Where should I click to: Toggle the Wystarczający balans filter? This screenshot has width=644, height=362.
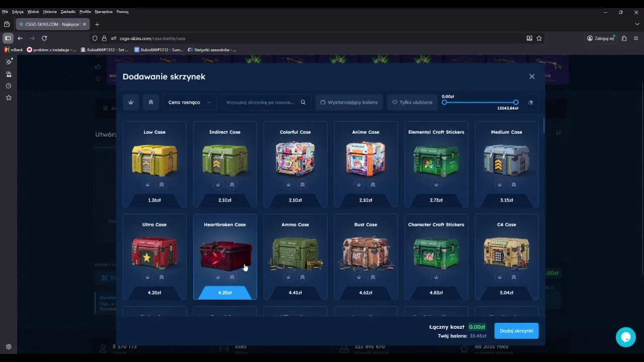pyautogui.click(x=349, y=102)
